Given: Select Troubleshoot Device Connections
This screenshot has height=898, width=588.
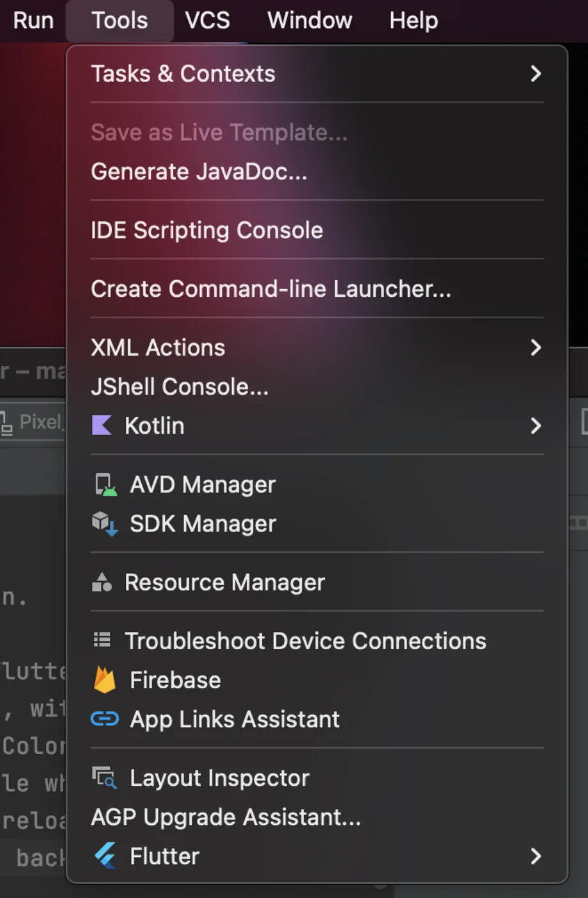Looking at the screenshot, I should point(317,641).
